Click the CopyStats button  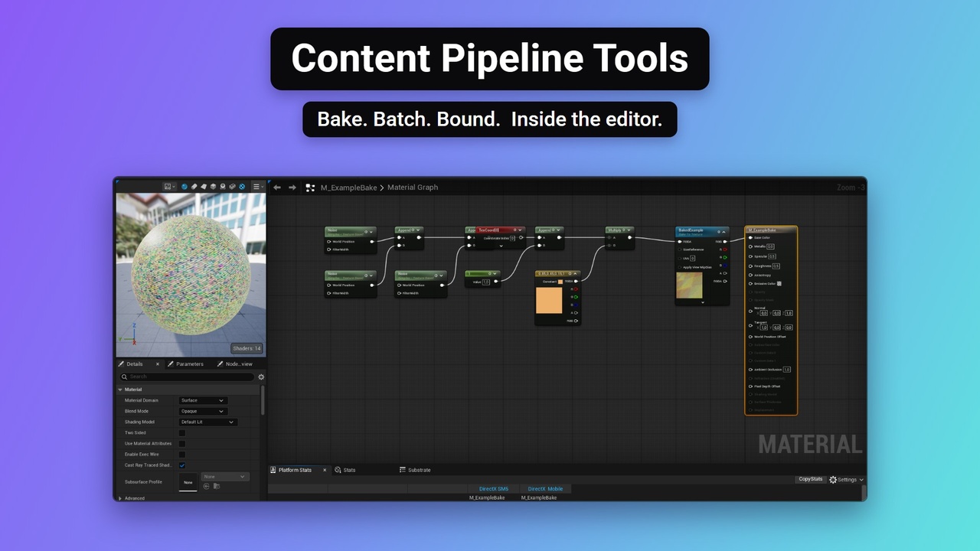coord(810,479)
